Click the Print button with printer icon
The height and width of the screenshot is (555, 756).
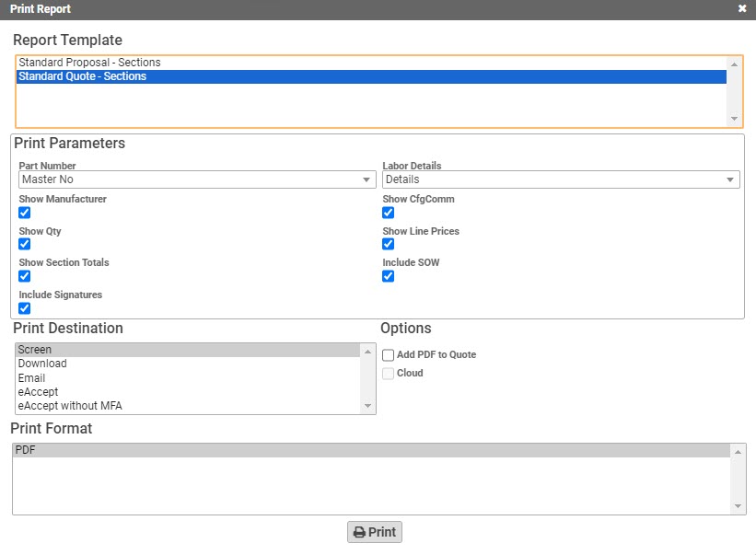point(375,532)
